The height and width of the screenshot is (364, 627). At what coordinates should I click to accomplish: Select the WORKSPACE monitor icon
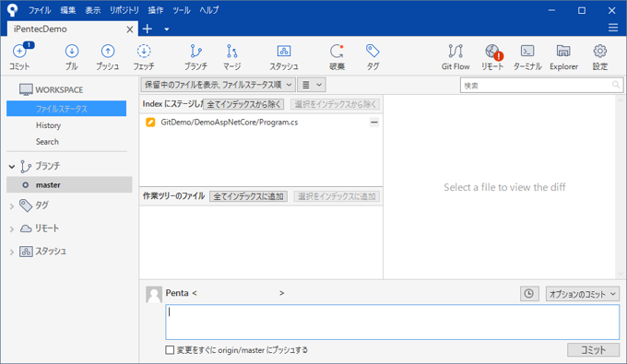(x=26, y=89)
